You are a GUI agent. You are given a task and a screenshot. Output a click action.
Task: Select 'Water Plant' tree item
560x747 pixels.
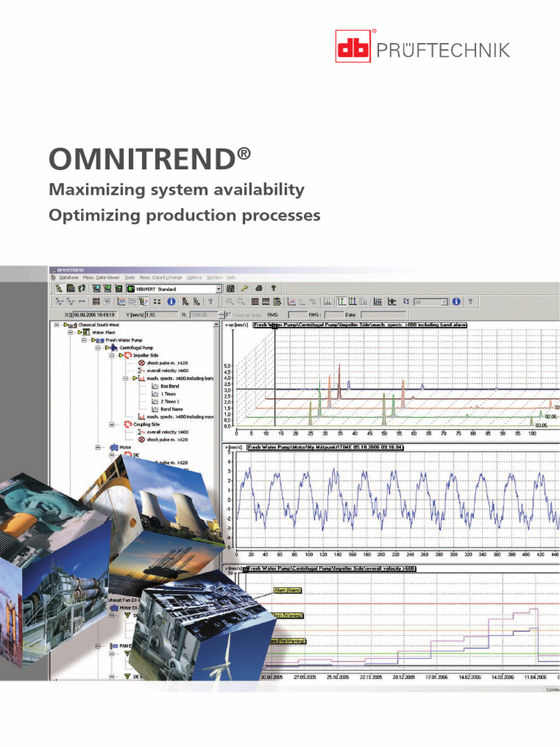coord(104,333)
